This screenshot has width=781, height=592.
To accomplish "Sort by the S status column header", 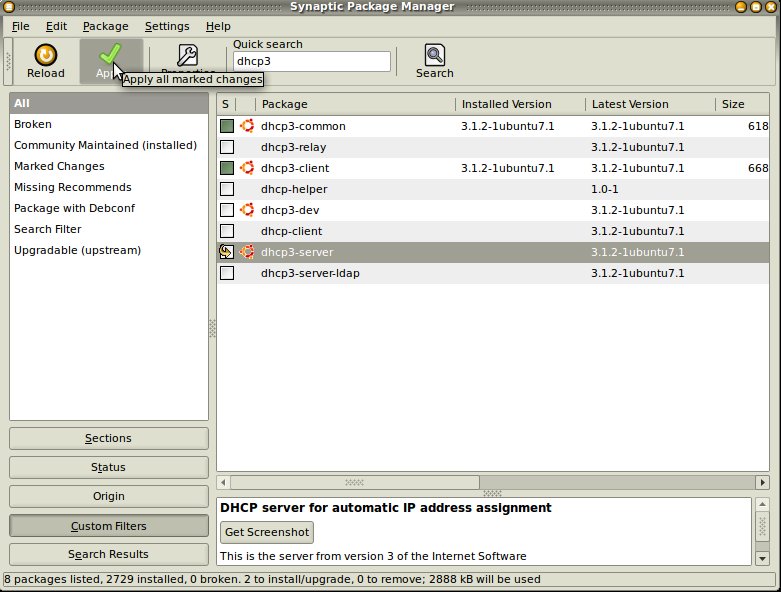I will coord(227,104).
